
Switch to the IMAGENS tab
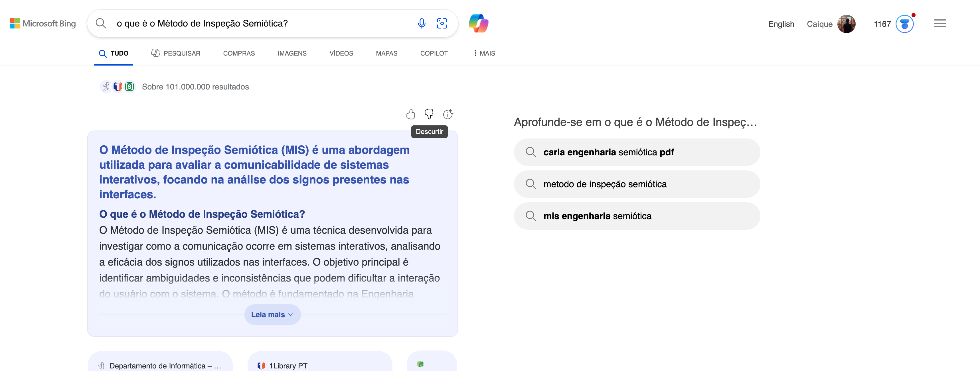pos(292,53)
